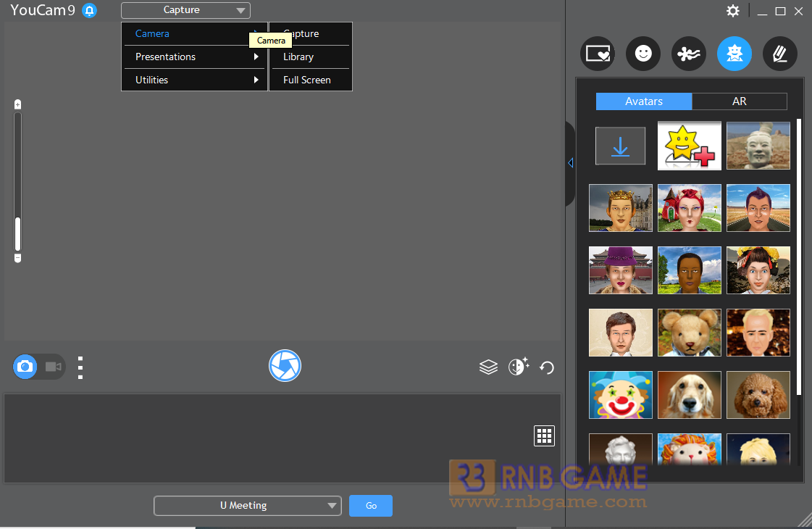The width and height of the screenshot is (812, 529).
Task: Select the red-haired woman avatar
Action: [x=690, y=208]
